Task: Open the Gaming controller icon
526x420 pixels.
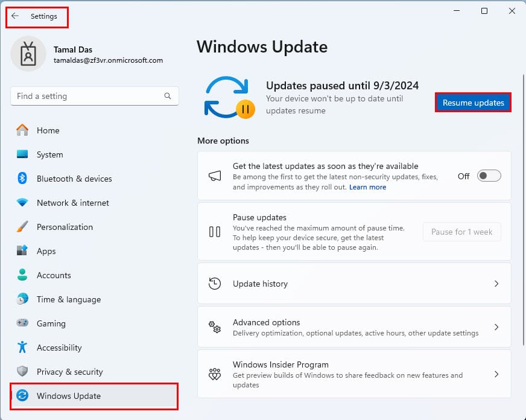Action: click(22, 323)
